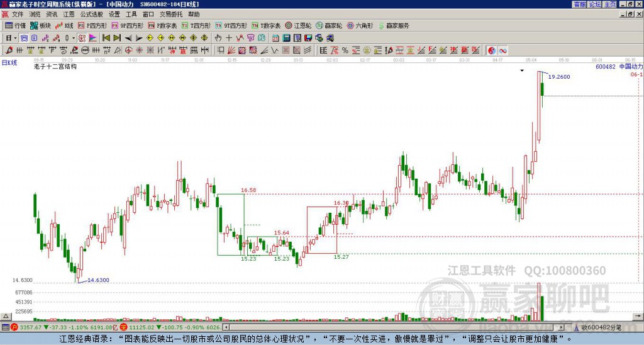Click the 16.58 price label
This screenshot has width=644, height=345.
[248, 190]
